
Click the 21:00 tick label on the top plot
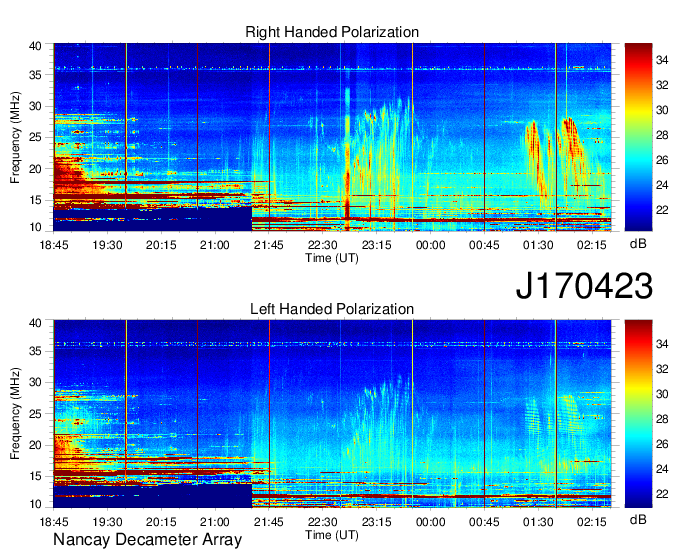click(x=215, y=245)
